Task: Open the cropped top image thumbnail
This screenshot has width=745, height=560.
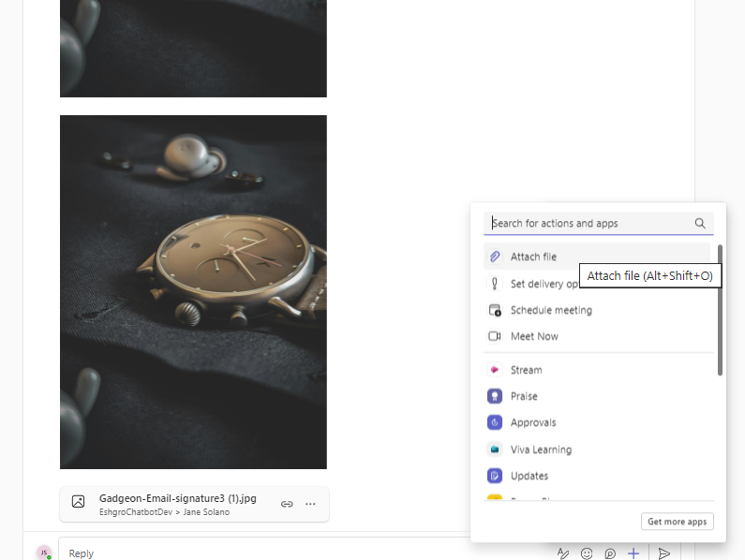Action: (x=193, y=49)
